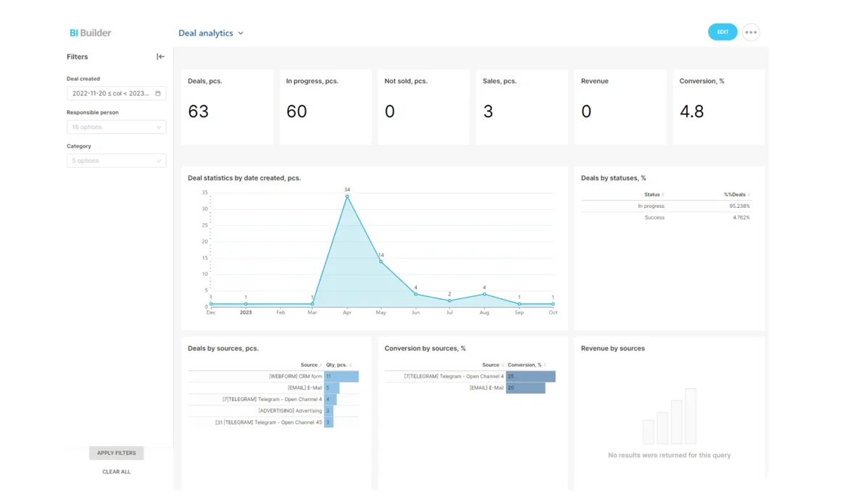This screenshot has width=845, height=504.
Task: Click APPLY FILTERS button
Action: [x=116, y=453]
